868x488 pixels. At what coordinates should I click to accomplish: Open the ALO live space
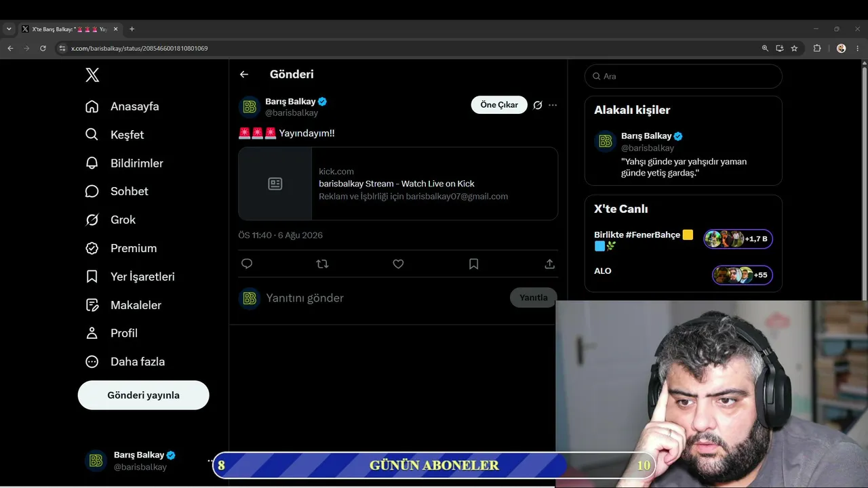tap(684, 274)
